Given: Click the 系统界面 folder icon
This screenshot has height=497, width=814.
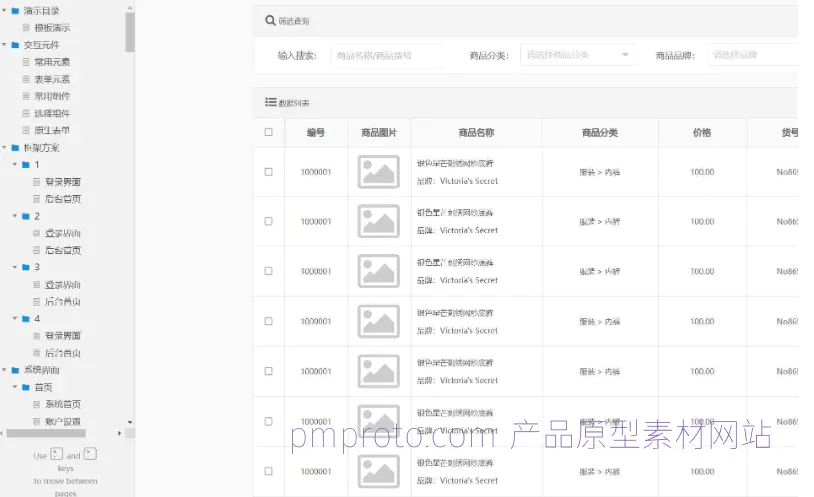Looking at the screenshot, I should 15,370.
